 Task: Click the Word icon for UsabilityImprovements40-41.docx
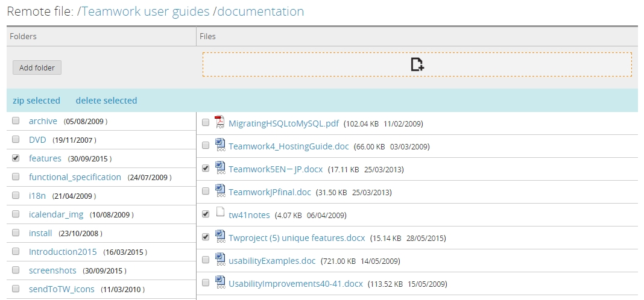219,283
